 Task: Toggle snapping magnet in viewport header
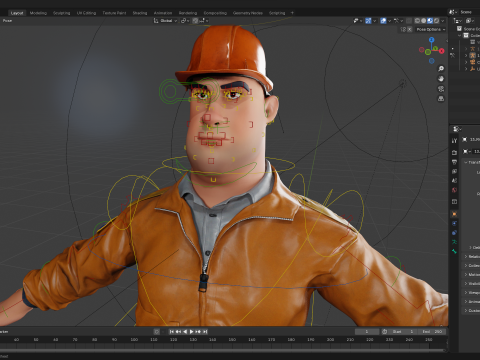[x=195, y=21]
